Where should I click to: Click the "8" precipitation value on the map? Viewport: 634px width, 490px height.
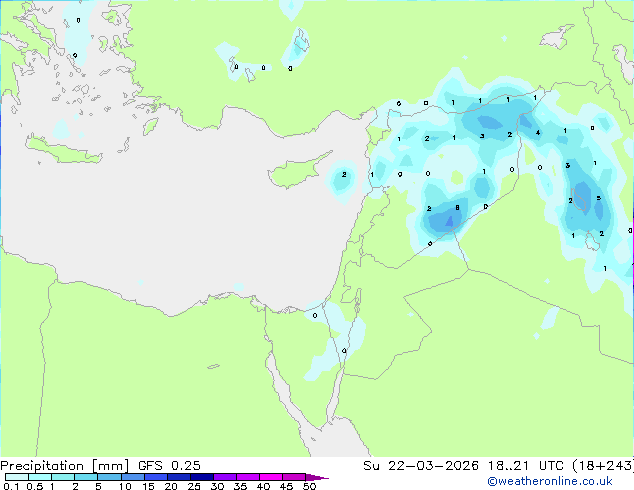click(x=457, y=208)
